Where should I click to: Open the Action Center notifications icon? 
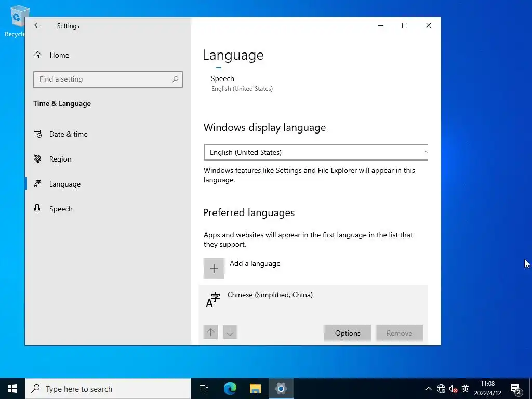[516, 389]
